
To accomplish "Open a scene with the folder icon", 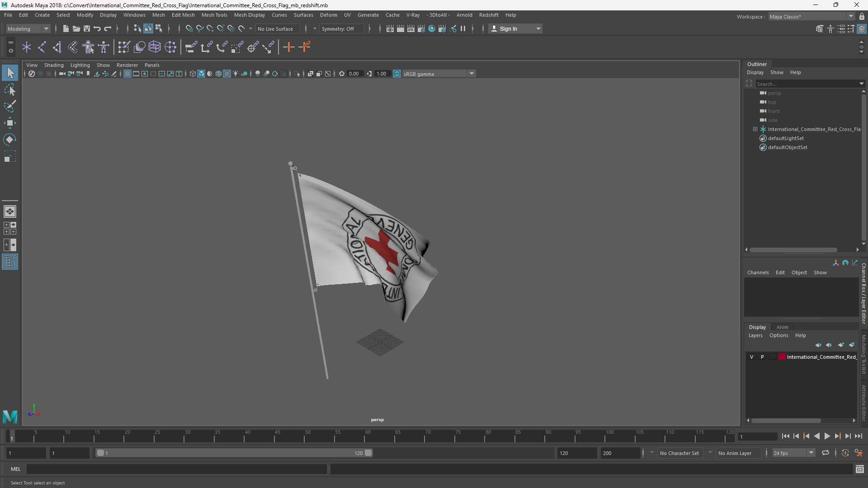I will click(x=76, y=28).
